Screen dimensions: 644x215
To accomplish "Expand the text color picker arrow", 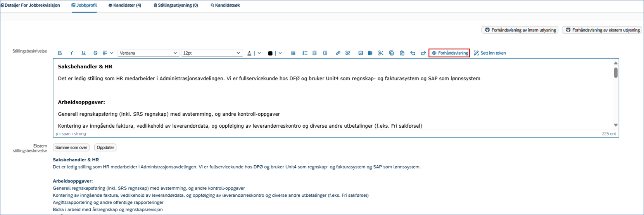I will click(259, 53).
